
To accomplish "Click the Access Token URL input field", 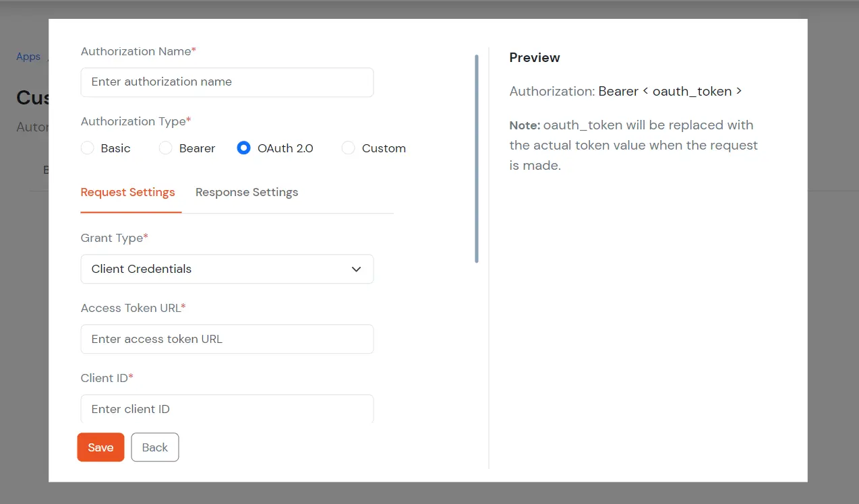I will 227,339.
